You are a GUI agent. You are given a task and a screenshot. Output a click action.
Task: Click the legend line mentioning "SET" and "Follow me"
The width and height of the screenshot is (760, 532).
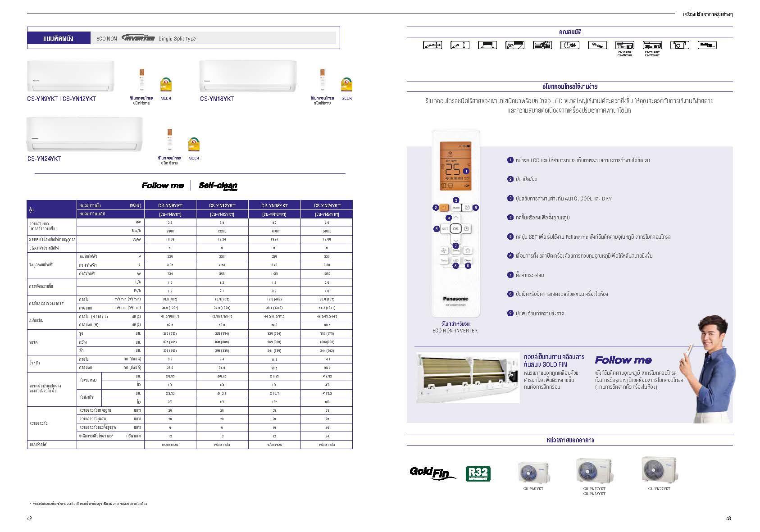click(593, 237)
